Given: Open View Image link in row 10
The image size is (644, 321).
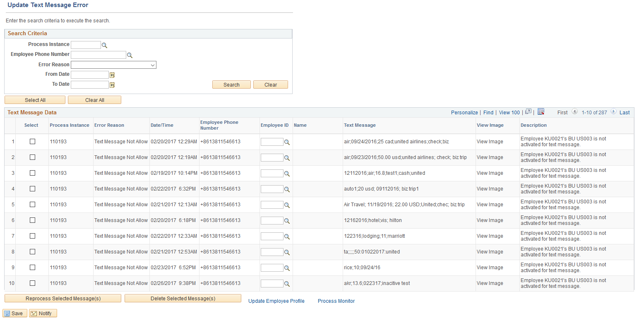Looking at the screenshot, I should coord(490,283).
